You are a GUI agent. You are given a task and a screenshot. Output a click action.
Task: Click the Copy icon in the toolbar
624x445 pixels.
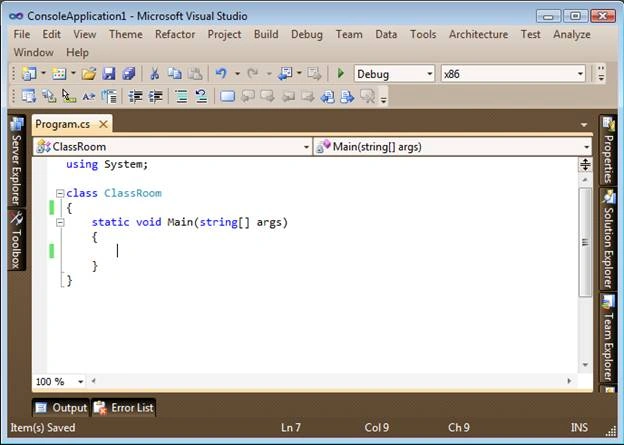175,74
